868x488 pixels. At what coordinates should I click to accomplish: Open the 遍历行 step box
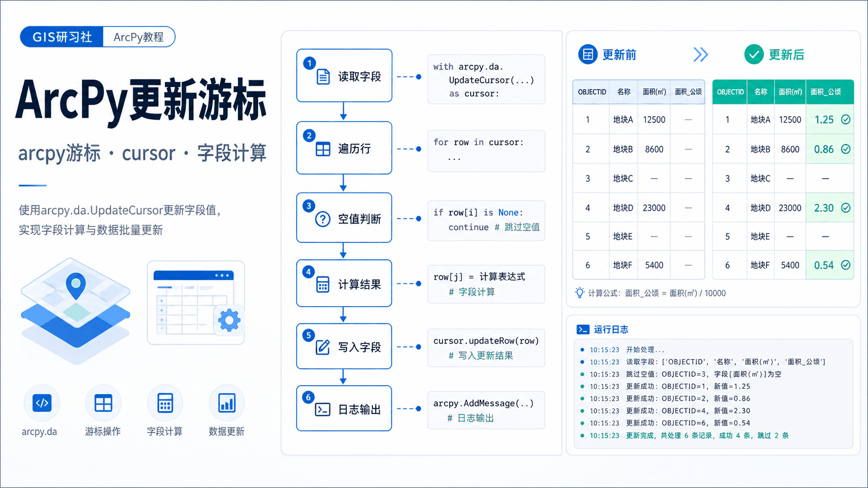coord(344,148)
